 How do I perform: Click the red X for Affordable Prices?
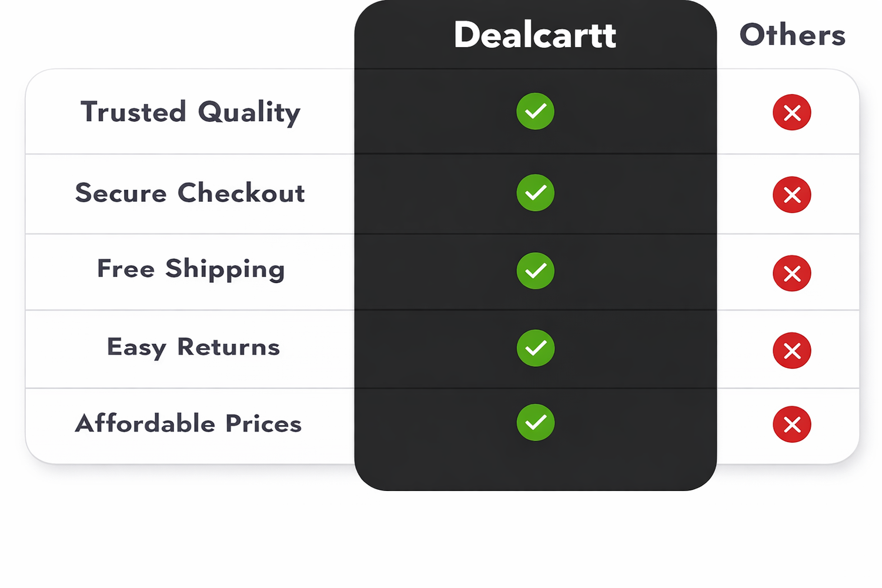[x=791, y=424]
